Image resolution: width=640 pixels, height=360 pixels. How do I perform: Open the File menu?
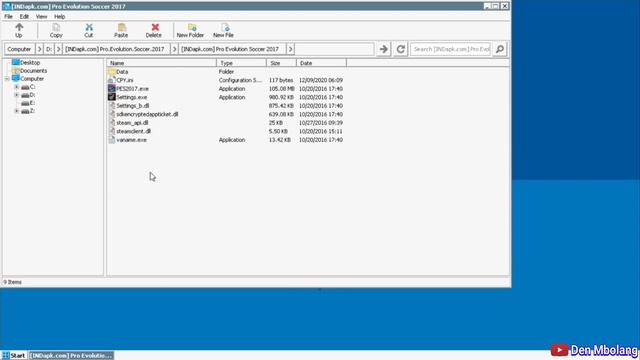pyautogui.click(x=8, y=17)
